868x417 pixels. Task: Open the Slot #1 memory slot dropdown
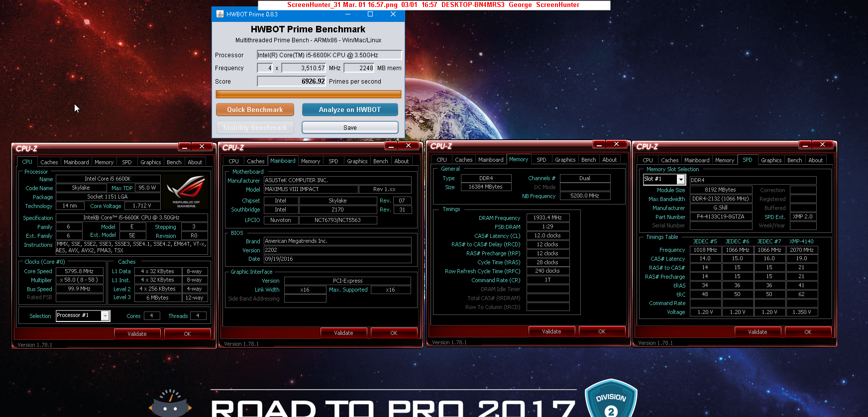coord(681,179)
